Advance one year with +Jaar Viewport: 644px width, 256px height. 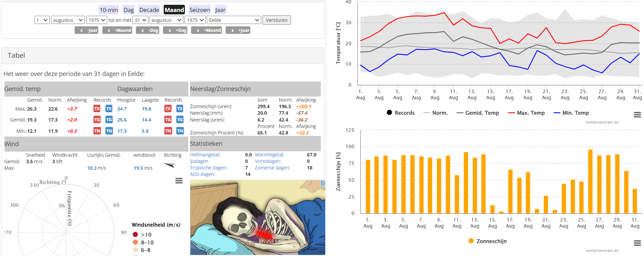(x=238, y=30)
